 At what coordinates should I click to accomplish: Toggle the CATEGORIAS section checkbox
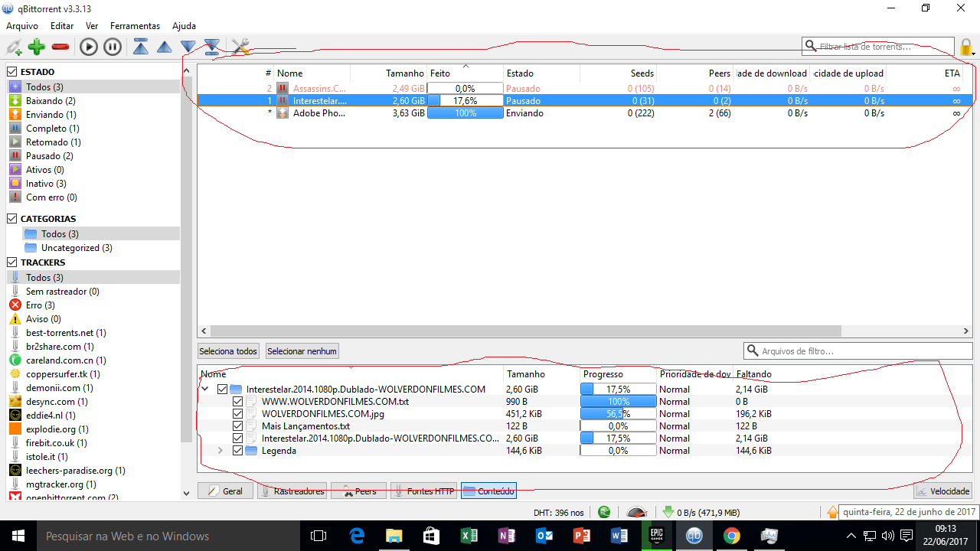click(x=12, y=219)
